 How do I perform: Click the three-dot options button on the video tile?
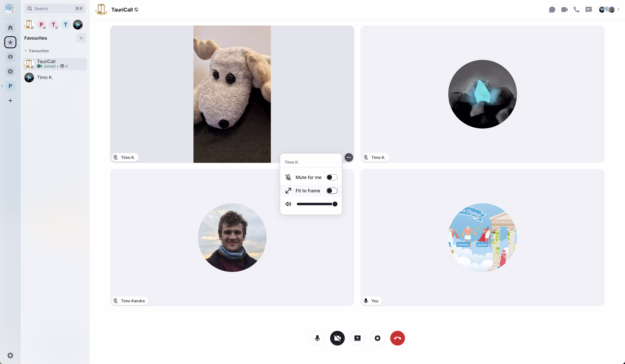tap(349, 157)
